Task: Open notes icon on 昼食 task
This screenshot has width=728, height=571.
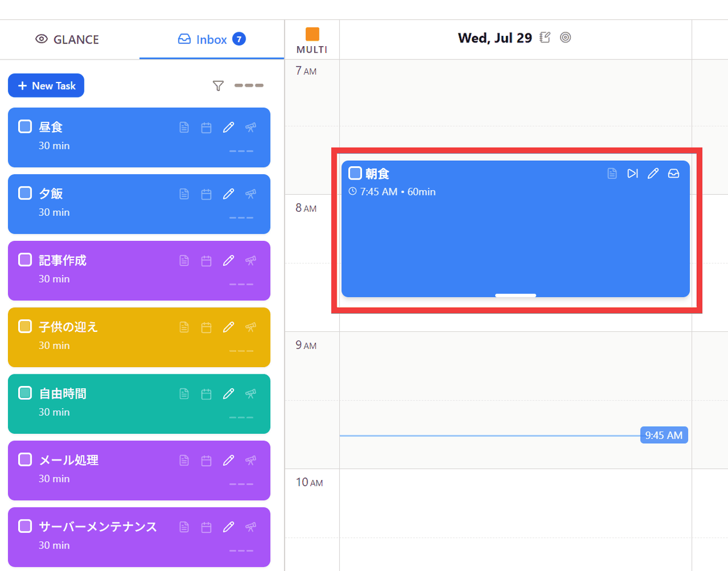Action: point(184,127)
